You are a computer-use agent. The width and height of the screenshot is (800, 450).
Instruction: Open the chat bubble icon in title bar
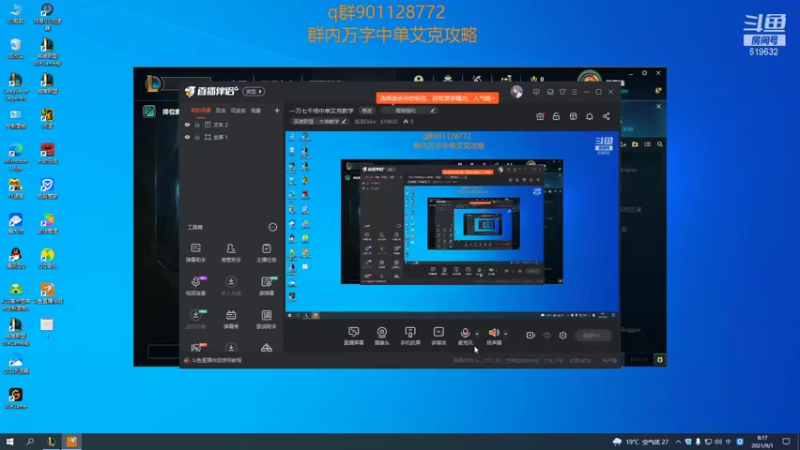click(x=550, y=92)
